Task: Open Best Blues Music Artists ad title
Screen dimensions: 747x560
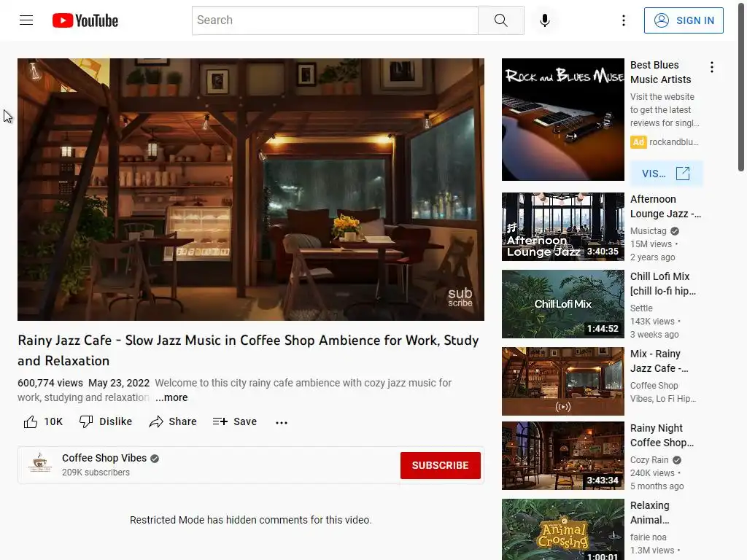Action: [x=660, y=72]
